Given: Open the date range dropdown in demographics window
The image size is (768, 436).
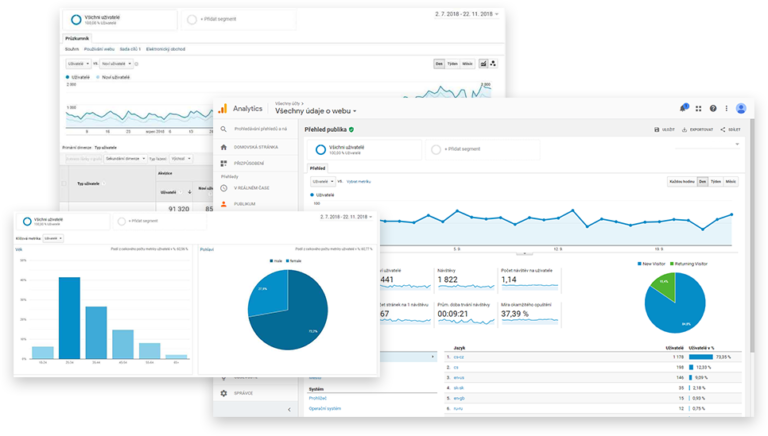Looking at the screenshot, I should click(x=346, y=217).
